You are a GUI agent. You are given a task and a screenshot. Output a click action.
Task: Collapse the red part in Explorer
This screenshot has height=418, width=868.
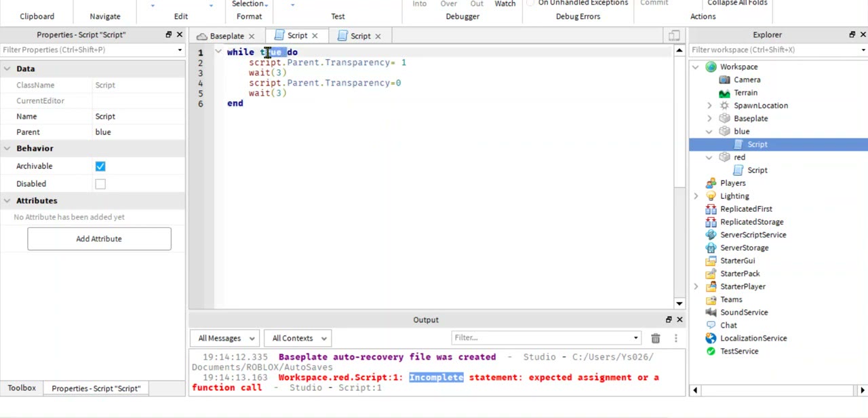[709, 157]
